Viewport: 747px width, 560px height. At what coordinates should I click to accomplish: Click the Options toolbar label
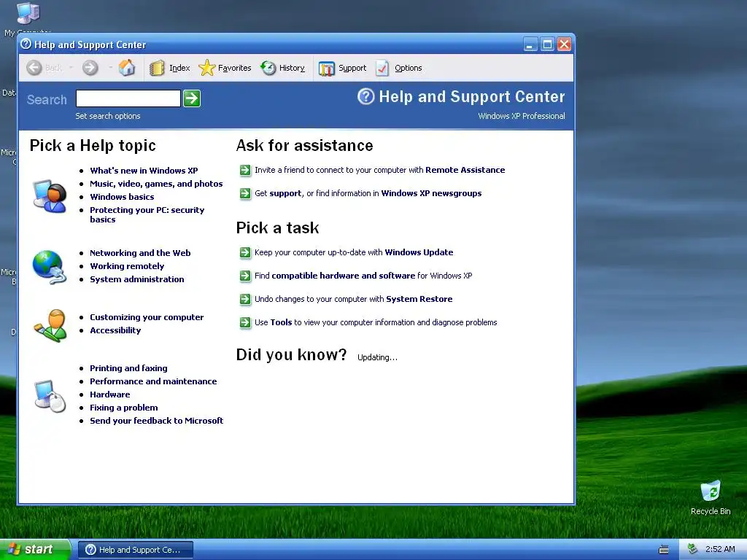(409, 68)
